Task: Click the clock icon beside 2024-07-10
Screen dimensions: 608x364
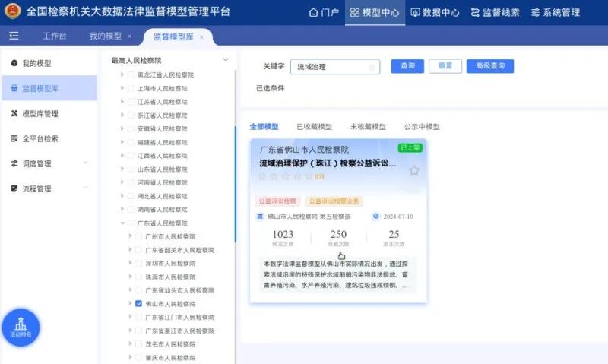Action: coord(375,217)
